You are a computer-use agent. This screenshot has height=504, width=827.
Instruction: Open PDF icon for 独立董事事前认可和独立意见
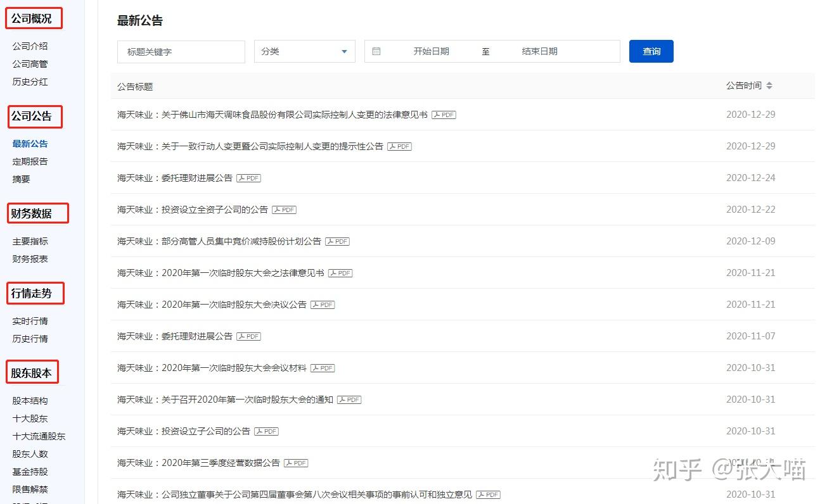pyautogui.click(x=488, y=495)
